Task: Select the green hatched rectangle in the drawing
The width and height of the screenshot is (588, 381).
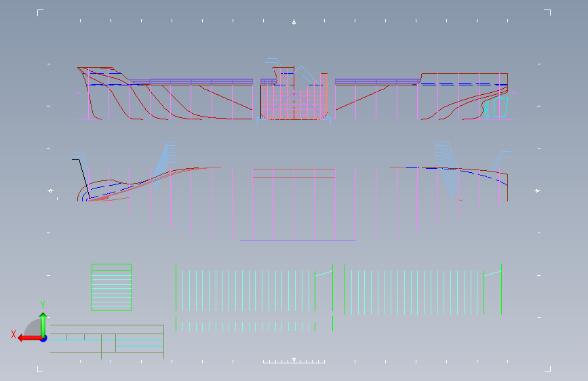Action: pyautogui.click(x=111, y=287)
